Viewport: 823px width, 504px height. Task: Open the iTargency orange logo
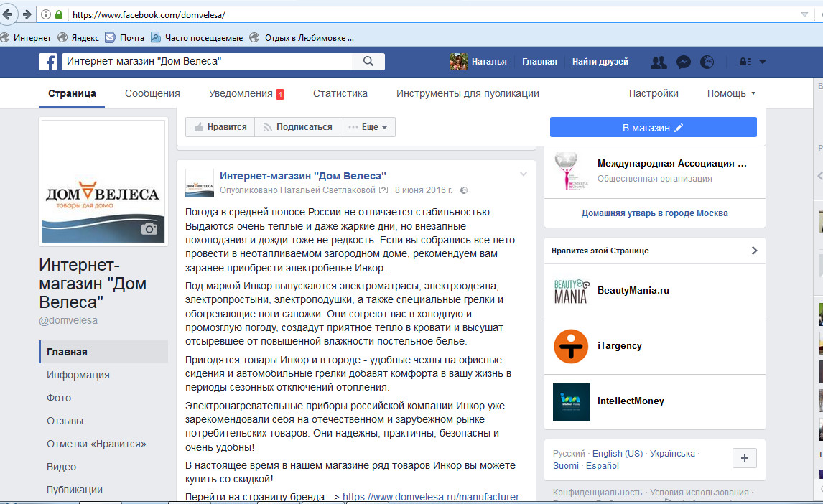point(571,346)
